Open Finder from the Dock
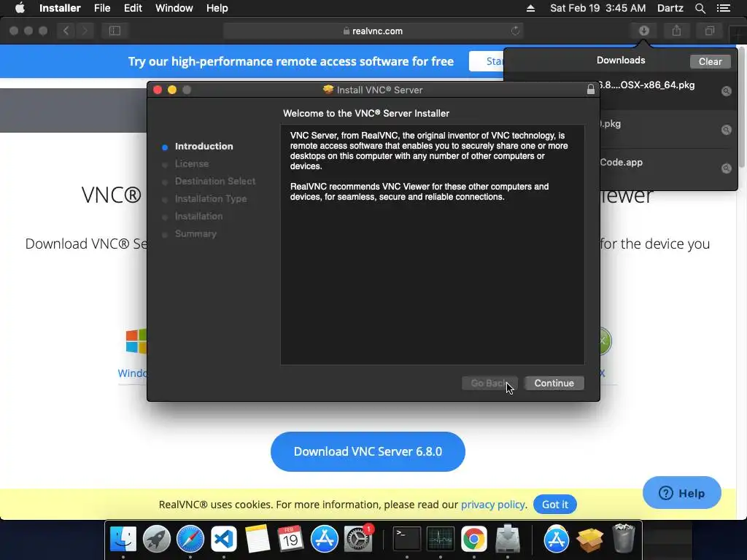The height and width of the screenshot is (560, 747). [123, 539]
